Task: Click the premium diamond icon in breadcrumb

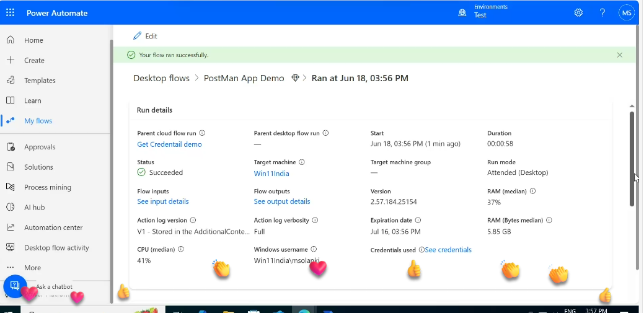Action: pos(295,78)
